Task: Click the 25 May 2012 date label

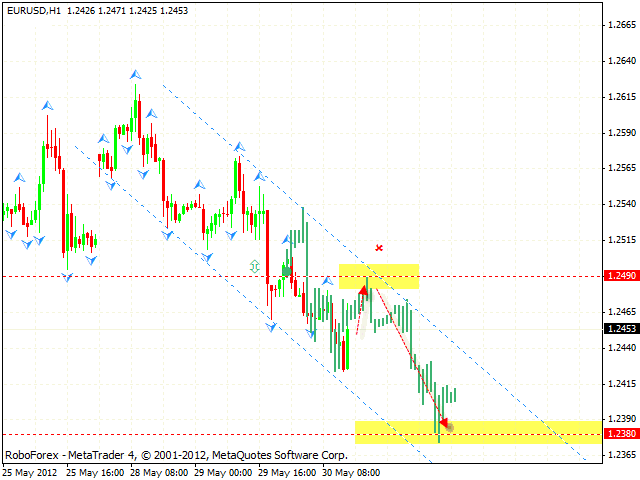Action: 30,473
